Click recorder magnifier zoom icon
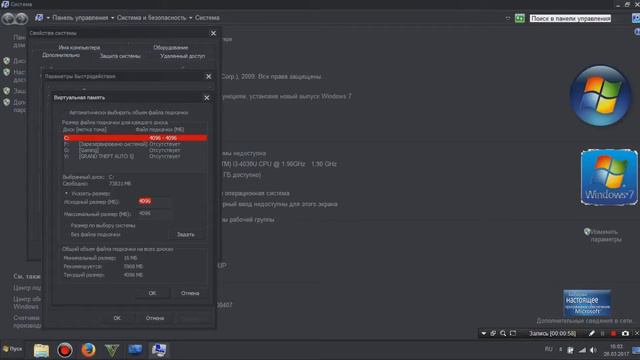The image size is (640, 360). (503, 333)
